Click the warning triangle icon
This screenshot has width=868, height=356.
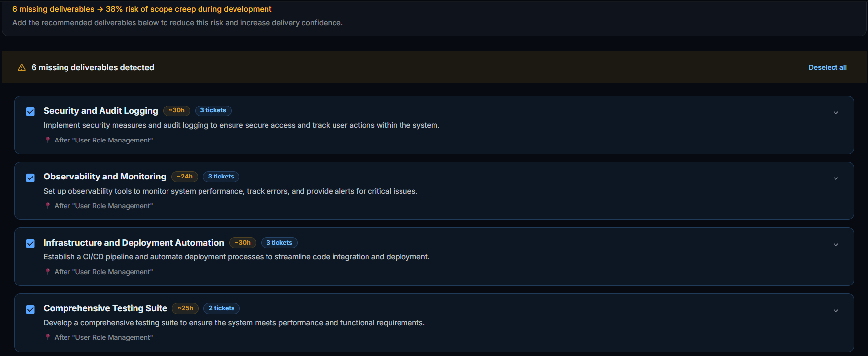coord(22,68)
